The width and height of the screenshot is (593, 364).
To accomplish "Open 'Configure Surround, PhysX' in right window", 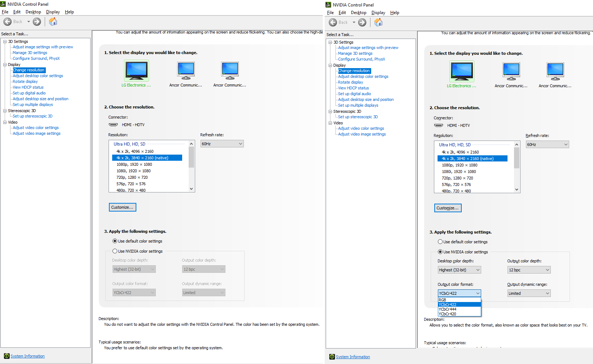I will pyautogui.click(x=361, y=59).
